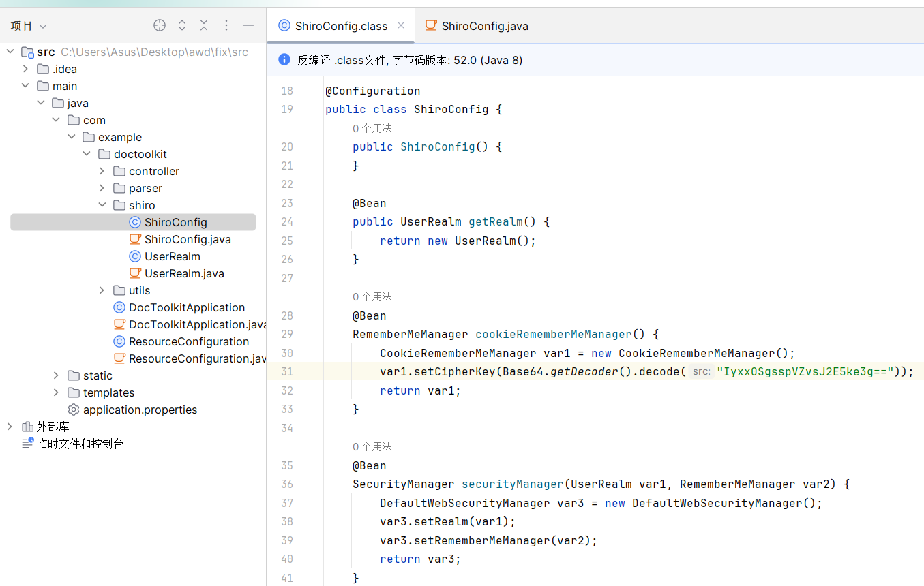924x586 pixels.
Task: Close the ShiroConfig.class editor tab
Action: [401, 25]
